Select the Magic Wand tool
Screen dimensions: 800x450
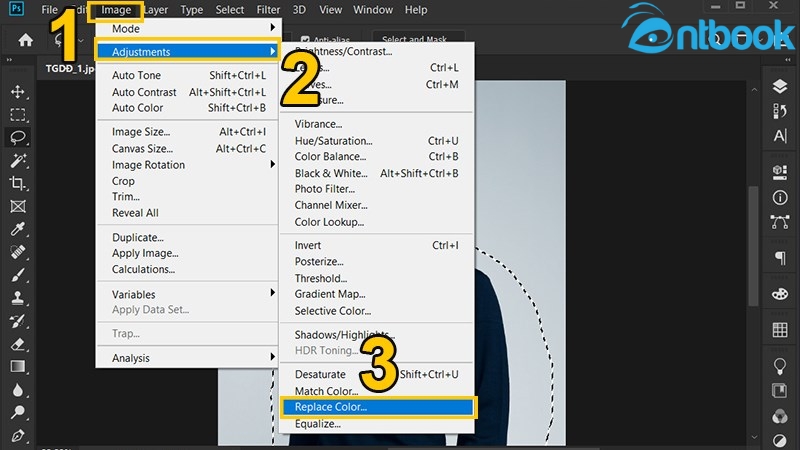18,160
